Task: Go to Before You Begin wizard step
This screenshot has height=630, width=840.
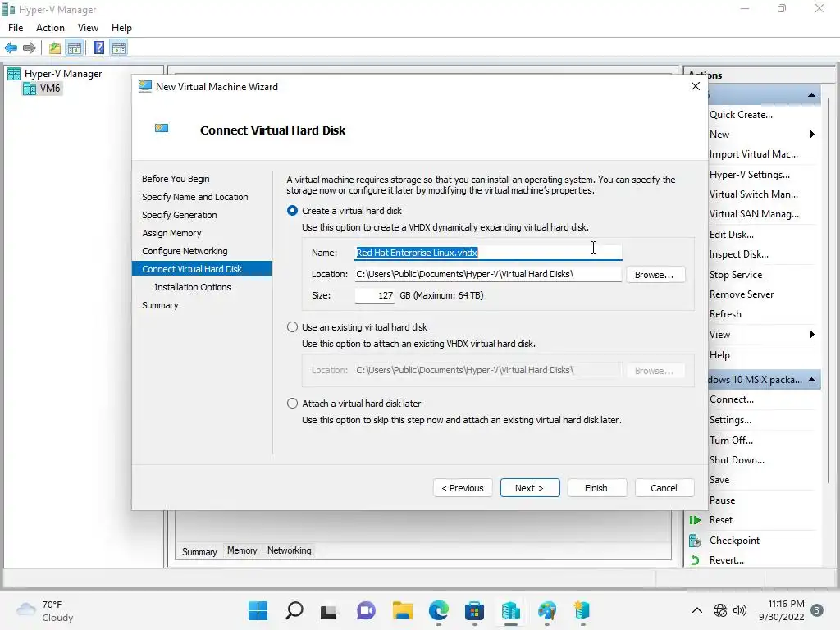Action: click(x=176, y=179)
